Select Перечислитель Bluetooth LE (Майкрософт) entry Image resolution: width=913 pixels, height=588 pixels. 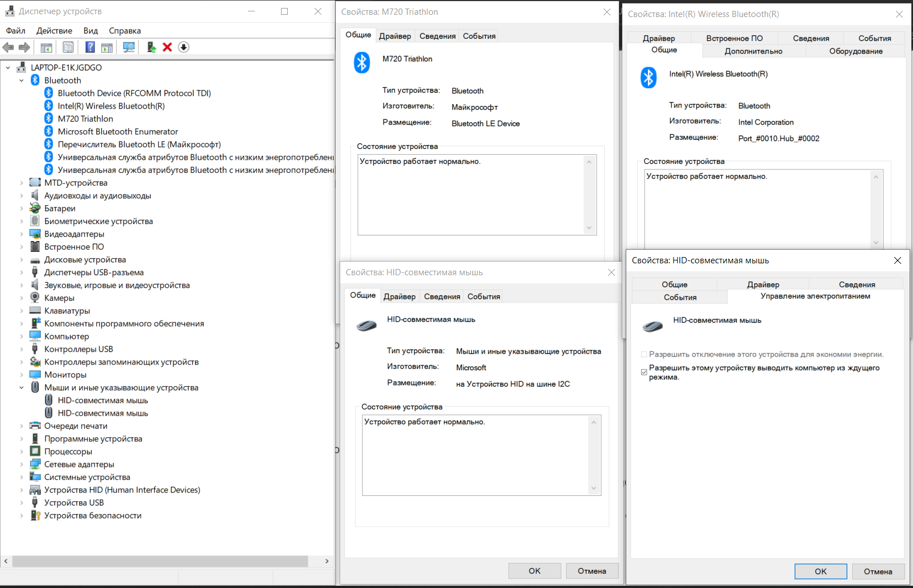pos(139,144)
